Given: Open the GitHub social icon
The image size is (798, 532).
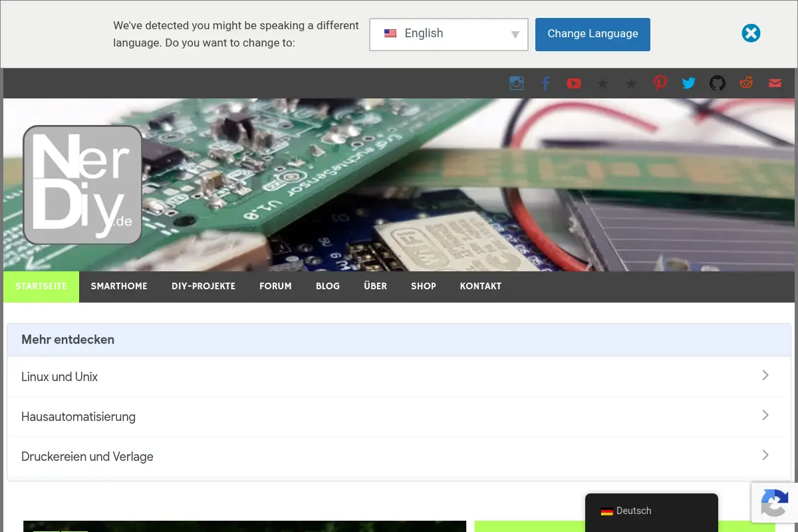Looking at the screenshot, I should pyautogui.click(x=718, y=83).
